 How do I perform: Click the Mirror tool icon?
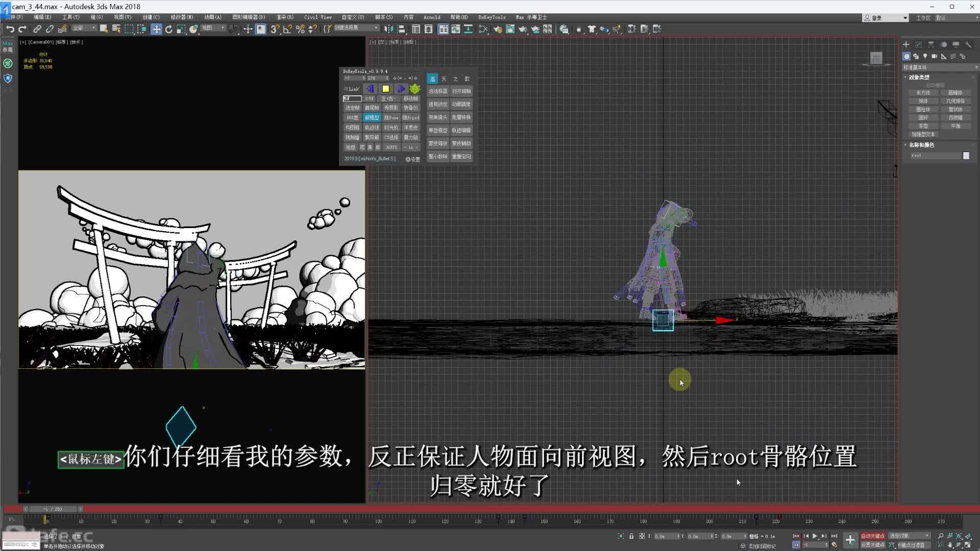388,29
